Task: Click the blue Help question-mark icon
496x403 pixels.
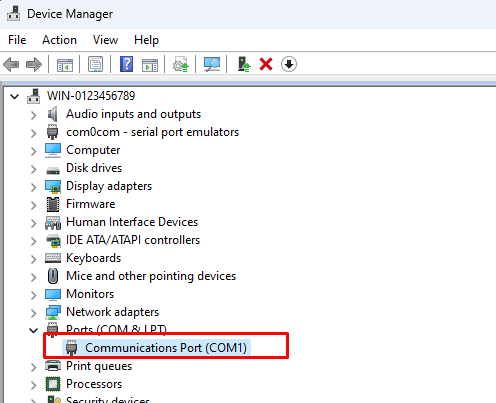Action: [x=126, y=64]
